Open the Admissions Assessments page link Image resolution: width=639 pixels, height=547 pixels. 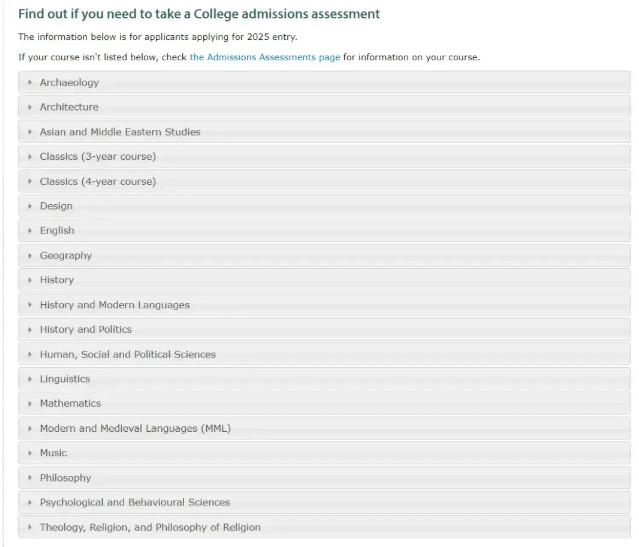(x=265, y=57)
